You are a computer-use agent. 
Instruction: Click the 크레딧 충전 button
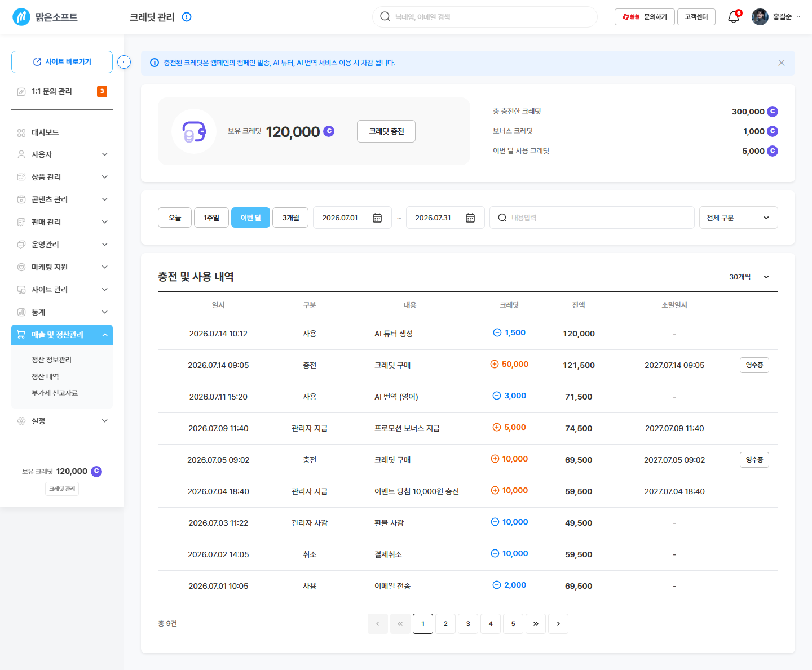(x=386, y=131)
